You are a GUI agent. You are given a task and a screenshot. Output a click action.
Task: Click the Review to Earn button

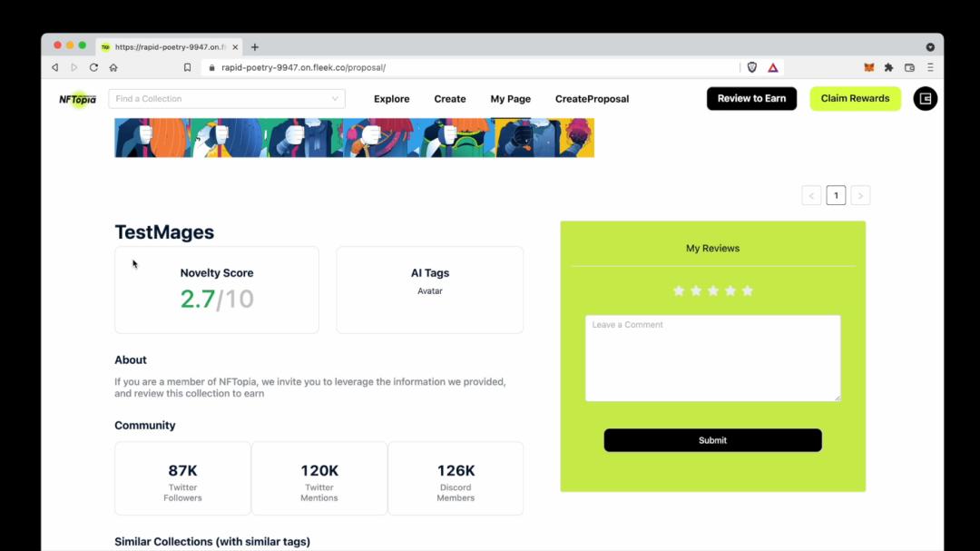[x=751, y=99]
